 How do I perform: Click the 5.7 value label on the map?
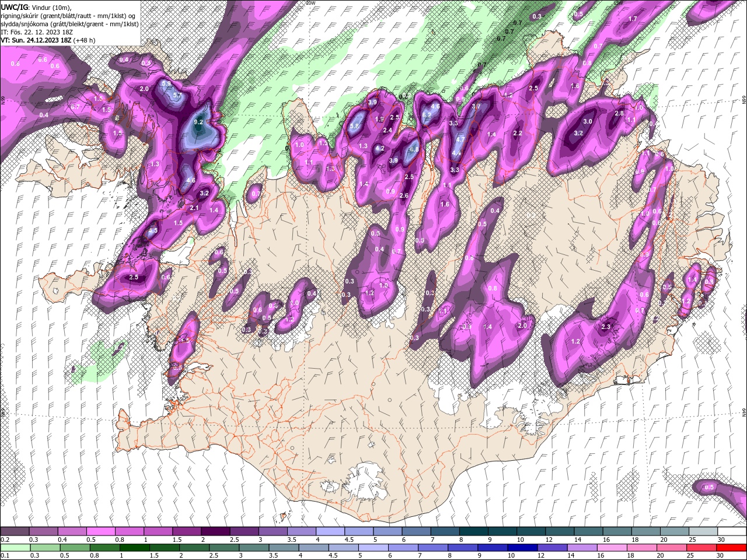point(178,95)
